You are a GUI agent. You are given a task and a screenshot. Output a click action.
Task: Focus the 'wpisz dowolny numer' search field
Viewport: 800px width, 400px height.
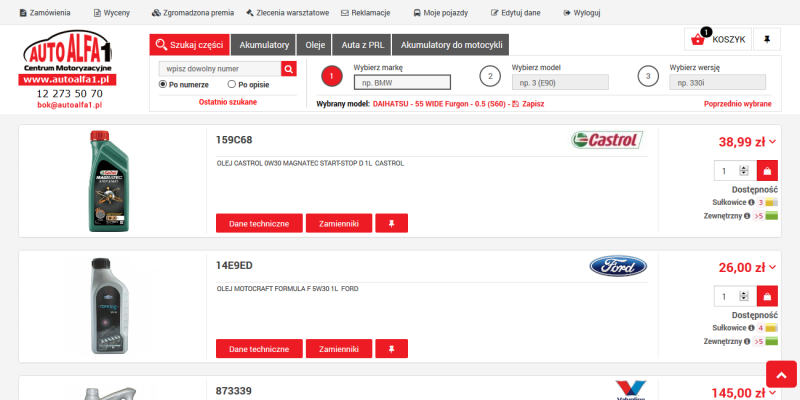(220, 69)
